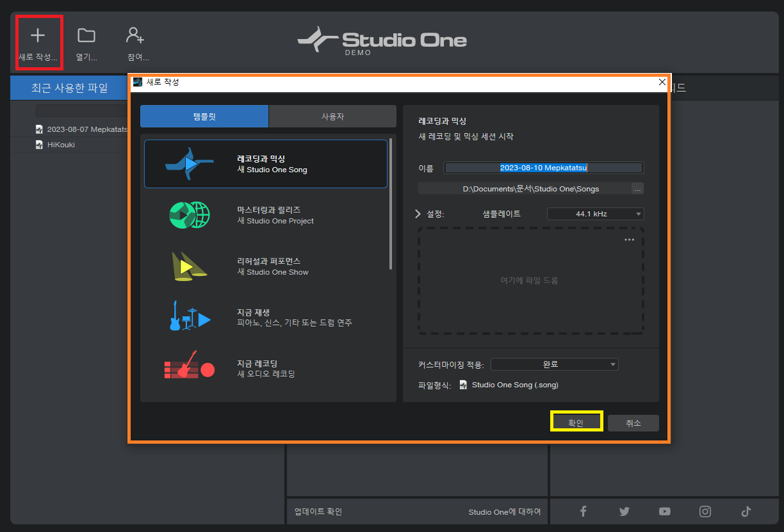Select the 마스터링과 릴리즈 template

[x=266, y=215]
